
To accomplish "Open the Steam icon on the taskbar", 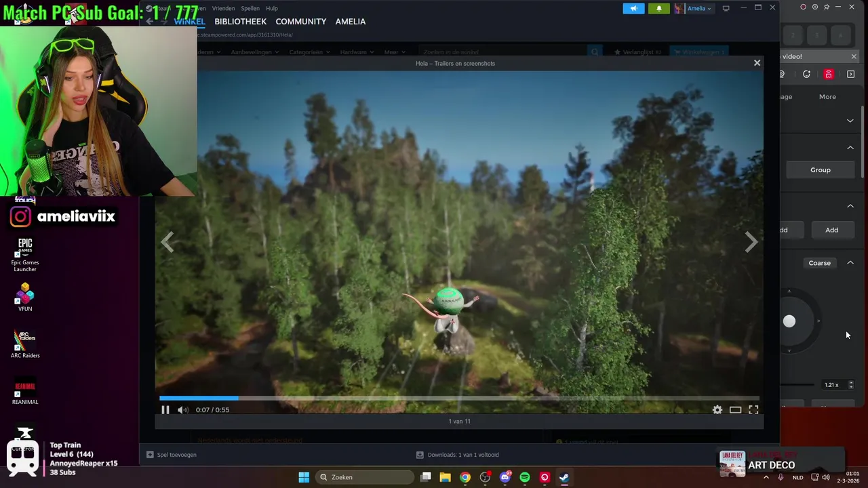I will pos(564,477).
